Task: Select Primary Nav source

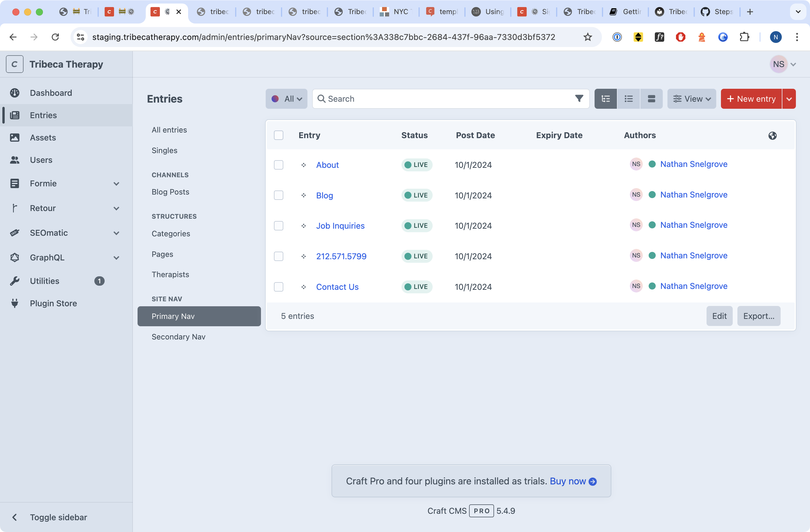Action: (x=199, y=316)
